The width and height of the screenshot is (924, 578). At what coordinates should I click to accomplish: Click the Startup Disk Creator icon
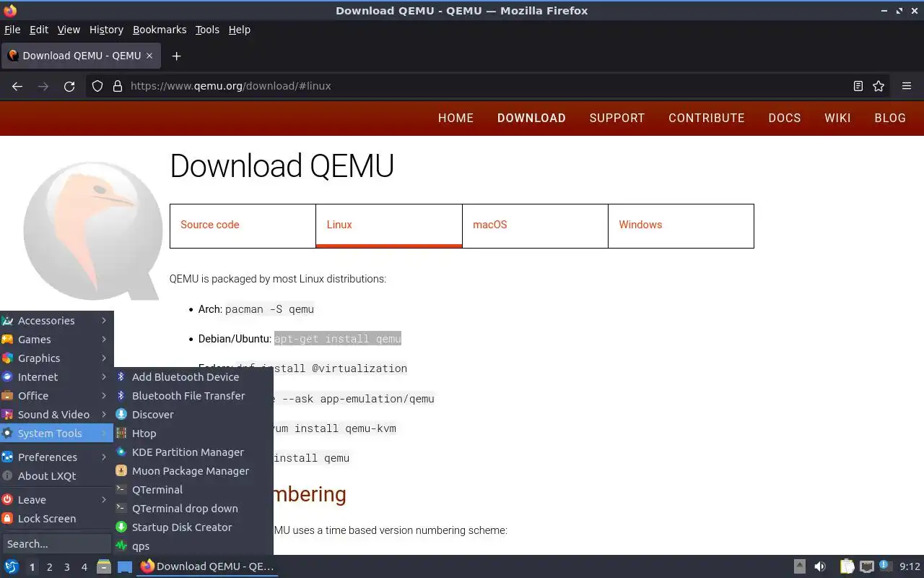[121, 527]
